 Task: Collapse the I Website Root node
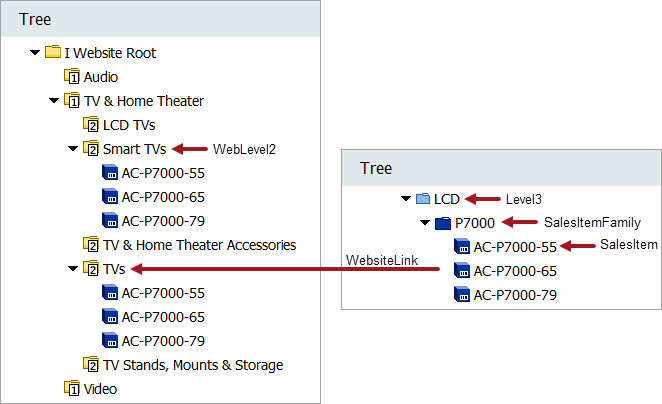pyautogui.click(x=35, y=53)
